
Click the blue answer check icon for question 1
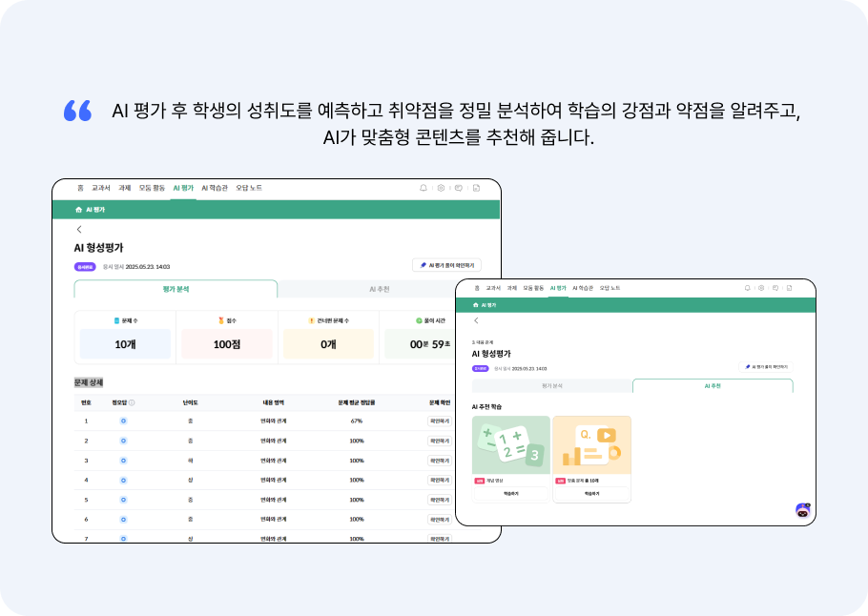pos(122,421)
